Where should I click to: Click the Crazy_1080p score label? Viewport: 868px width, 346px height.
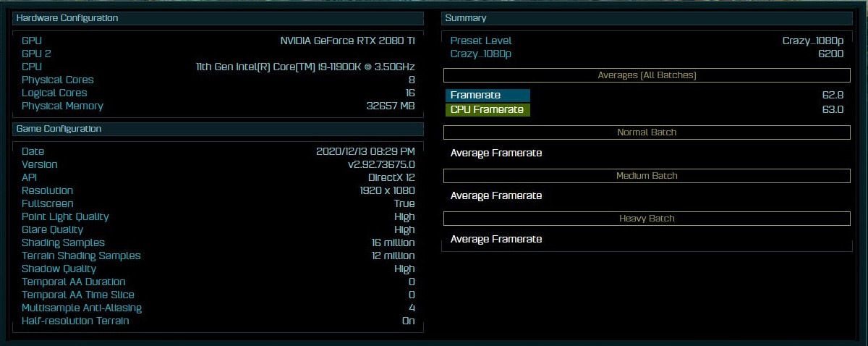[480, 54]
